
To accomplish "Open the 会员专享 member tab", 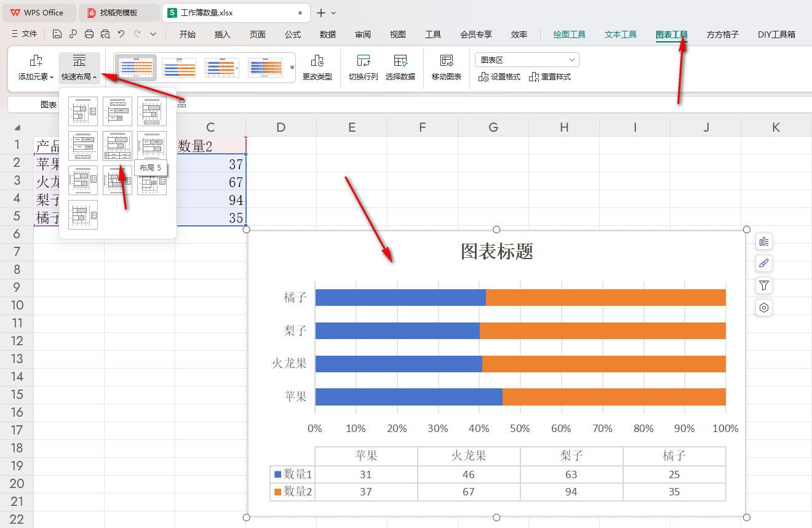I will click(476, 34).
